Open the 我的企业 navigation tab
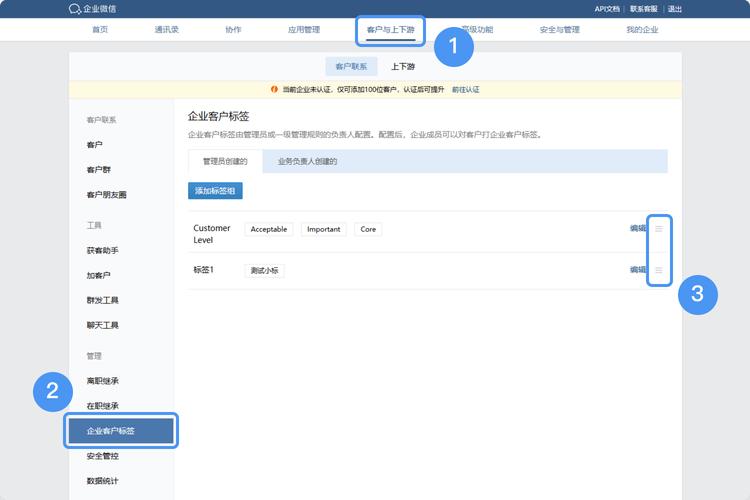The image size is (750, 500). [642, 30]
